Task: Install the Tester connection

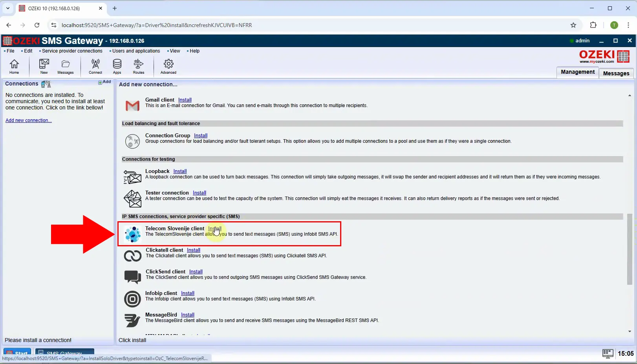Action: [x=200, y=193]
